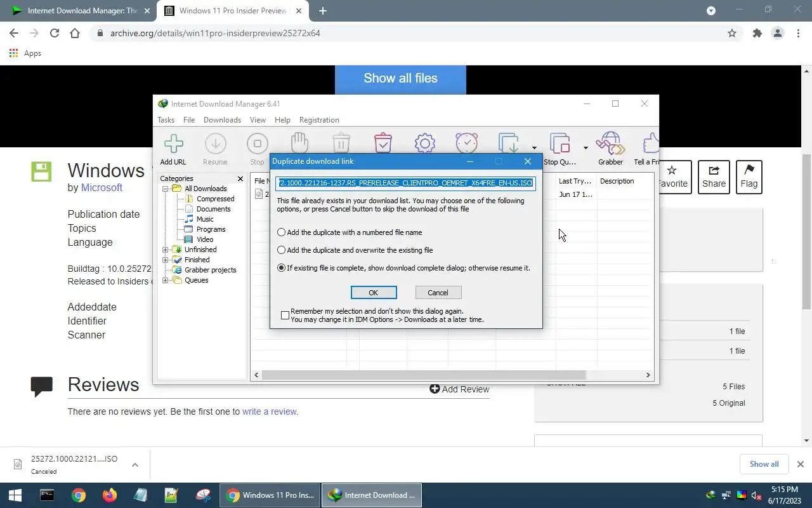Open the Chrome tab search dropdown
Screen dimensions: 812x508
coord(711,11)
